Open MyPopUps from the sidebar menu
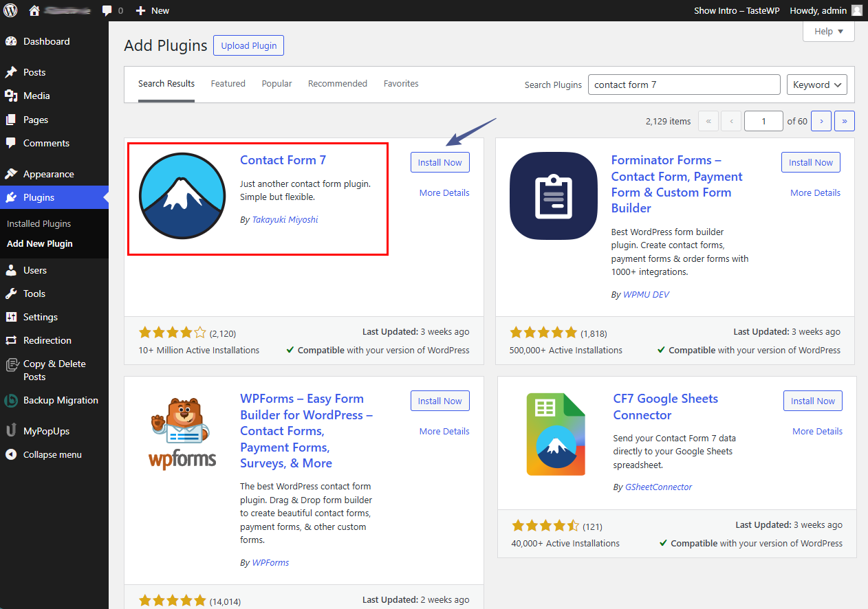The image size is (868, 609). (46, 431)
